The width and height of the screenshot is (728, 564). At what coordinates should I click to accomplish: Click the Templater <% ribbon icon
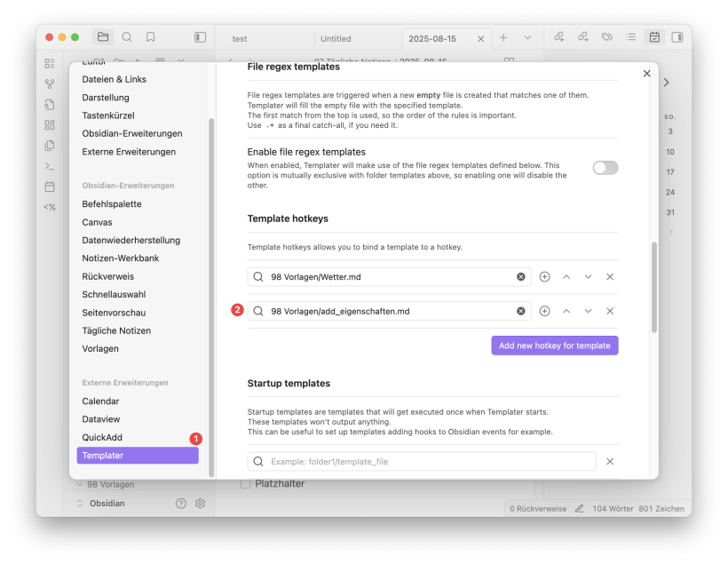[50, 207]
